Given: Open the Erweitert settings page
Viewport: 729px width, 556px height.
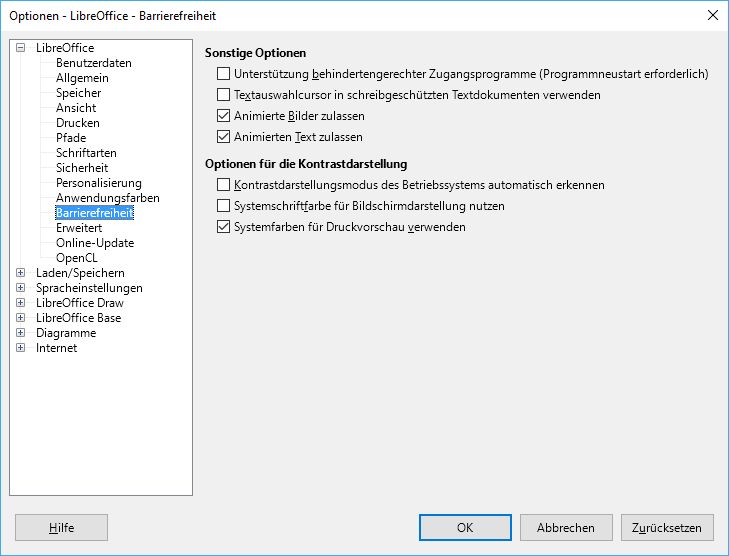Looking at the screenshot, I should click(x=79, y=228).
